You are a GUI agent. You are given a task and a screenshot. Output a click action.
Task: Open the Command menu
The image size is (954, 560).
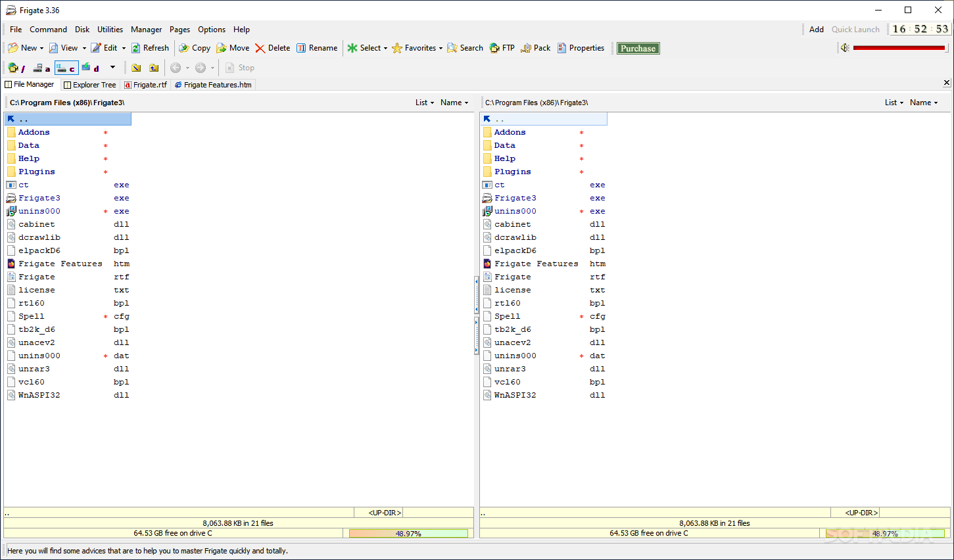(48, 30)
